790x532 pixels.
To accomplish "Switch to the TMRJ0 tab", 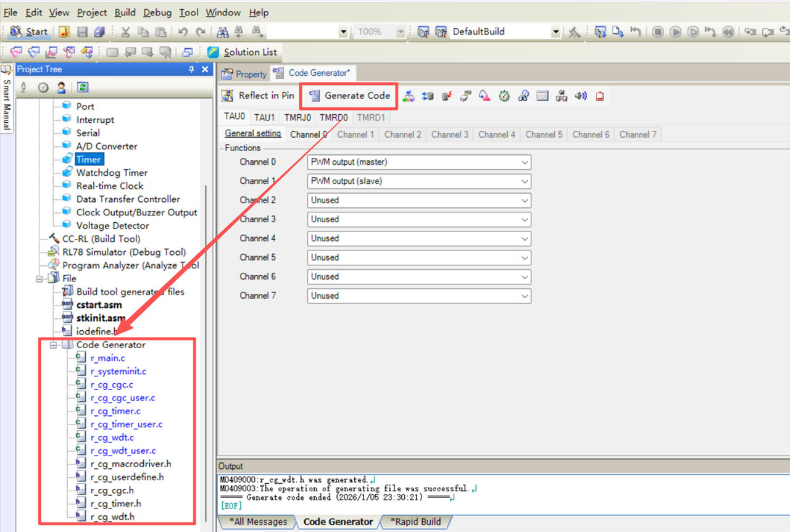I will 297,117.
